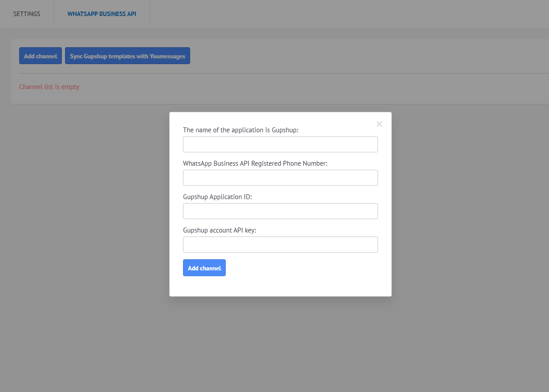549x392 pixels.
Task: Click the dimmed backdrop below the dialog
Action: click(x=281, y=343)
